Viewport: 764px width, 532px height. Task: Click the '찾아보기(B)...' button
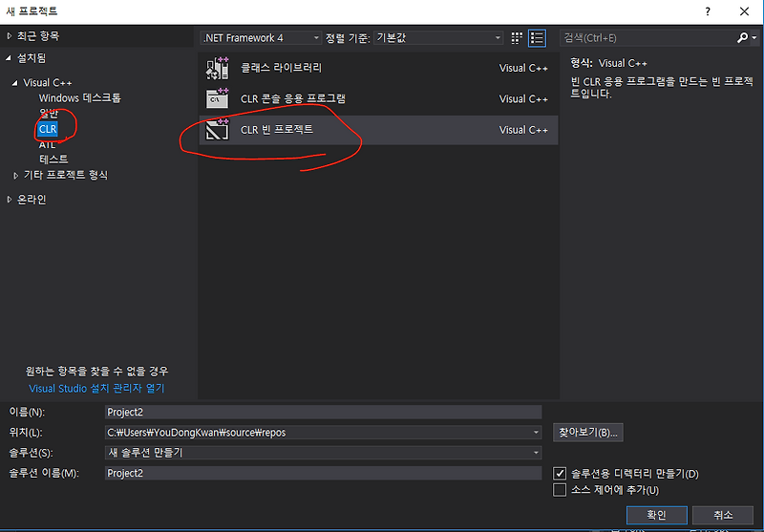coord(587,432)
